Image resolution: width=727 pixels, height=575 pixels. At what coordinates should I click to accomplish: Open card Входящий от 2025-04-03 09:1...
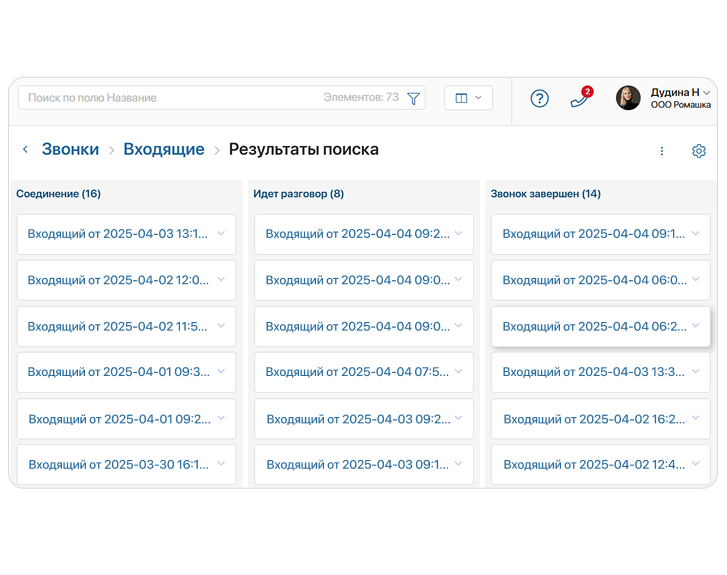364,465
